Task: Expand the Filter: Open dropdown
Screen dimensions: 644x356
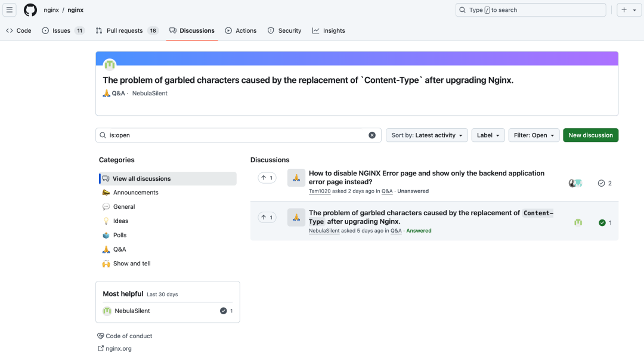Action: pos(534,135)
